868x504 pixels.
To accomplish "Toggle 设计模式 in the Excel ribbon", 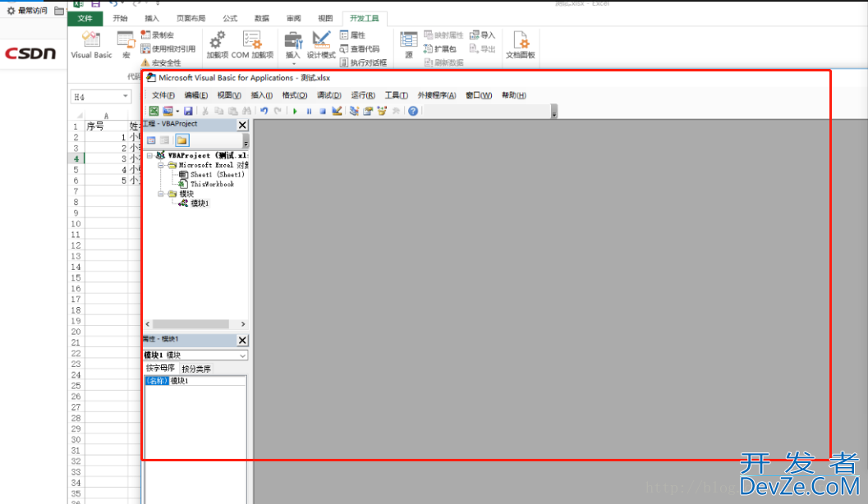I will pyautogui.click(x=321, y=44).
